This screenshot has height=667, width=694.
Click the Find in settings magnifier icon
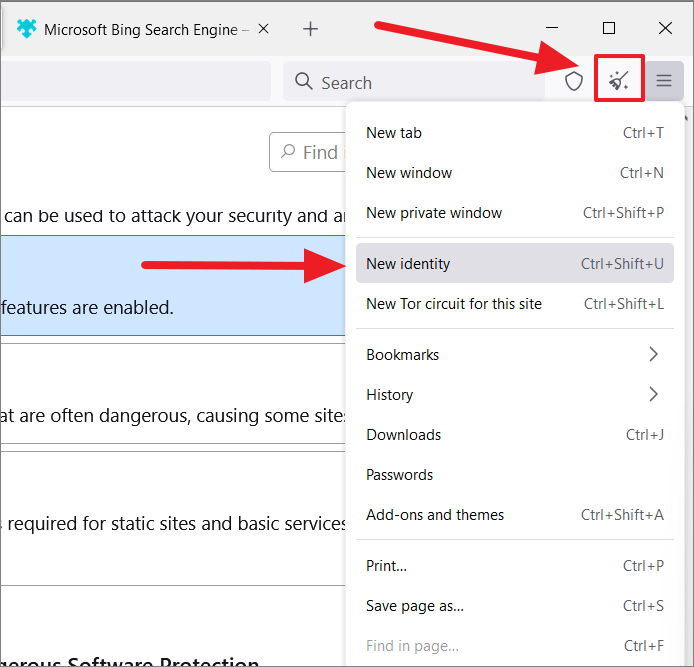click(288, 151)
